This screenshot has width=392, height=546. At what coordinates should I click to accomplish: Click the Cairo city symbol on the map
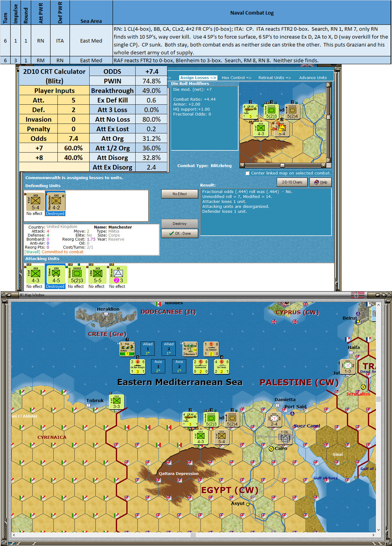pyautogui.click(x=271, y=448)
